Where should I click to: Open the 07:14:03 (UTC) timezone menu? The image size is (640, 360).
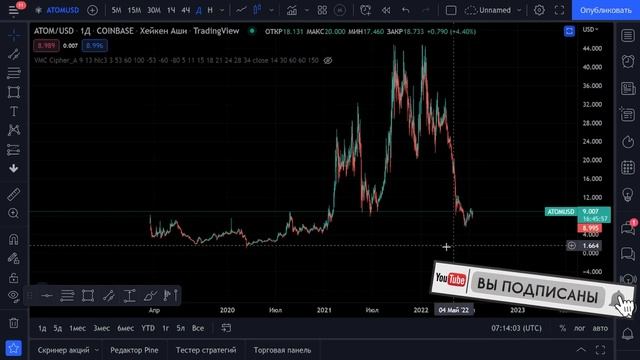(x=517, y=328)
